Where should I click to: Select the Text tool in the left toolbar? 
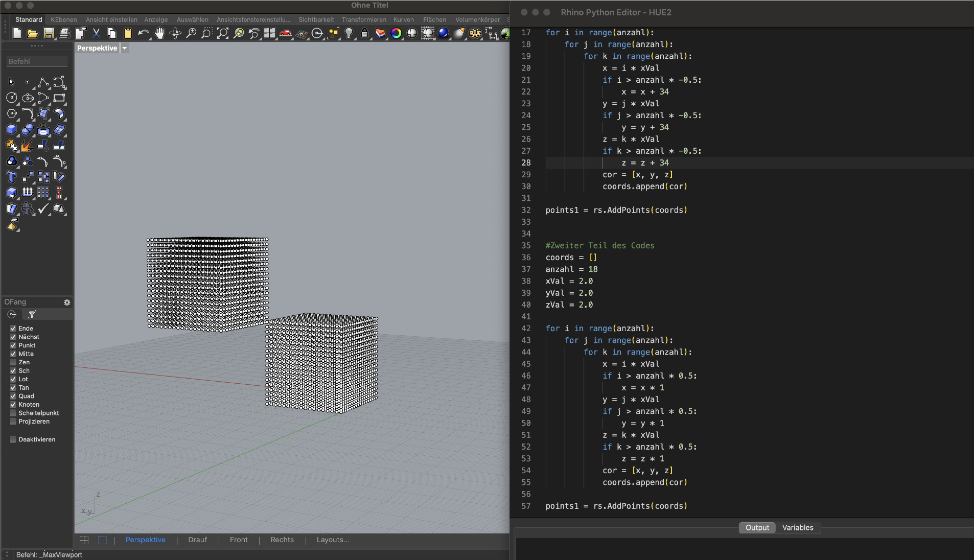tap(11, 177)
